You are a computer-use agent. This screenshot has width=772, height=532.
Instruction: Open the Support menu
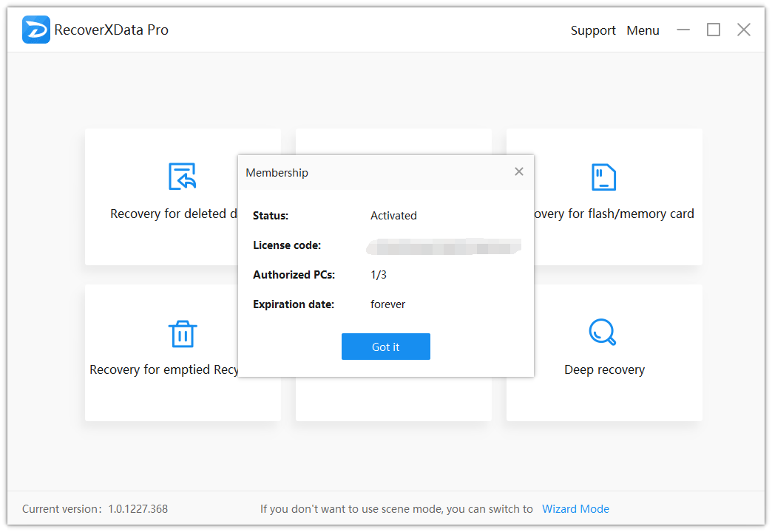(593, 30)
